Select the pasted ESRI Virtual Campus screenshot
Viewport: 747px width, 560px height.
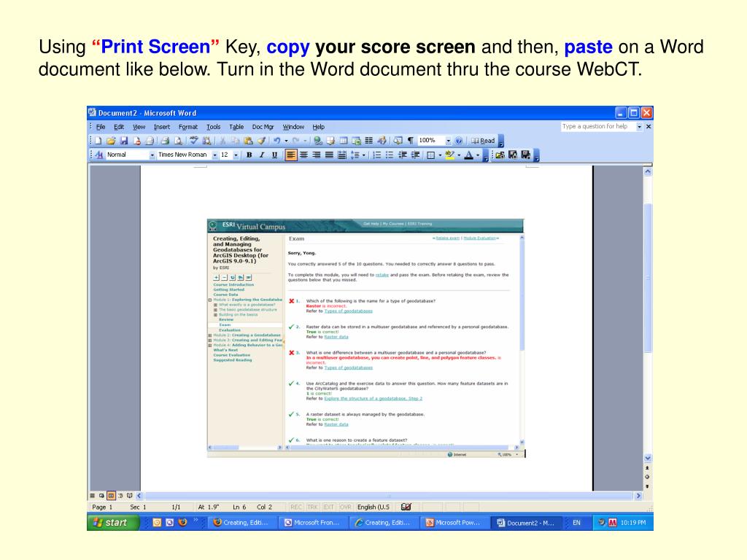(366, 338)
